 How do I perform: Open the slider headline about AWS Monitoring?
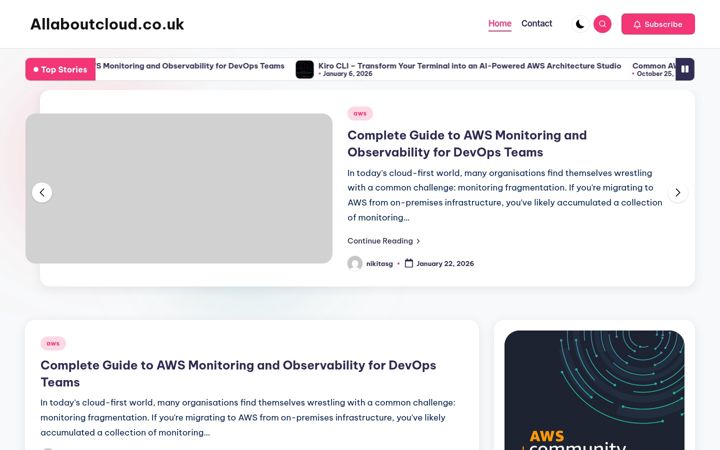(x=467, y=144)
